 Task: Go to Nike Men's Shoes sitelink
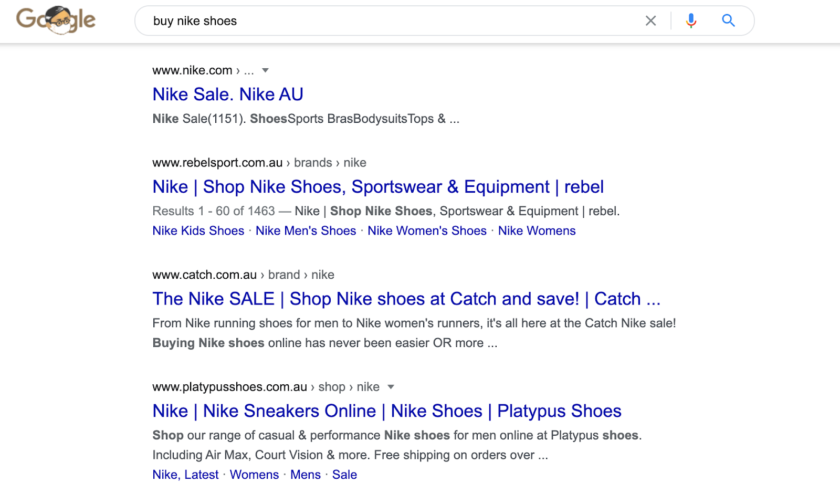[x=306, y=231]
